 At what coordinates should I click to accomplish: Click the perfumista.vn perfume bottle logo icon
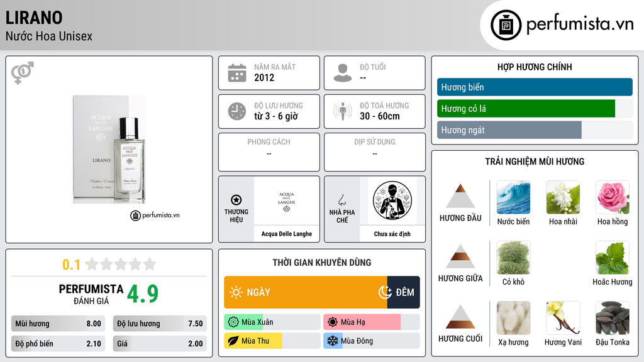coord(506,25)
